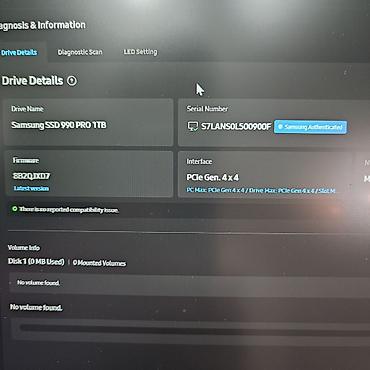Click the 0 Mounted Volumes label
370x370 pixels.
(x=99, y=263)
